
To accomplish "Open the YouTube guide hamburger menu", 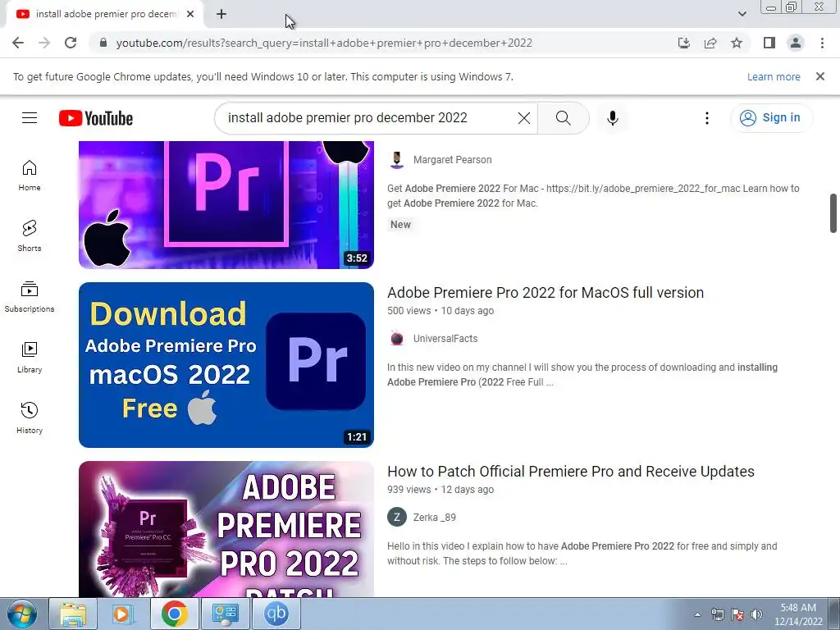I will point(30,118).
